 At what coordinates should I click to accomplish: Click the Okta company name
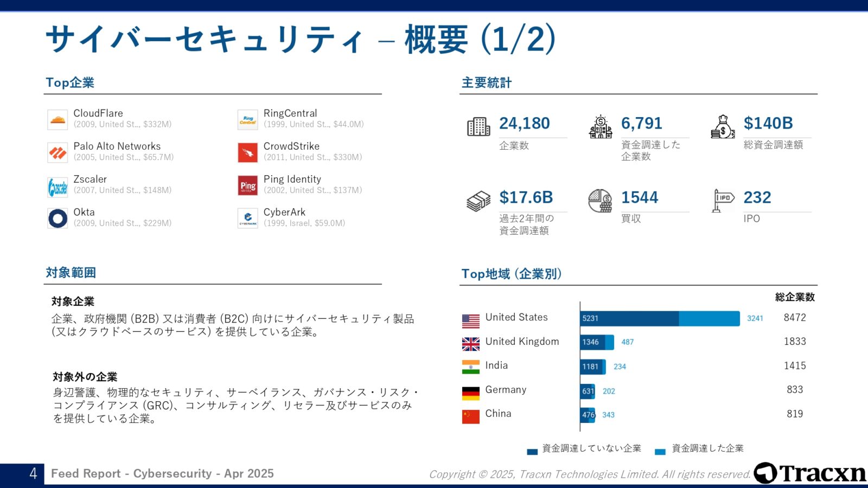pyautogui.click(x=84, y=213)
